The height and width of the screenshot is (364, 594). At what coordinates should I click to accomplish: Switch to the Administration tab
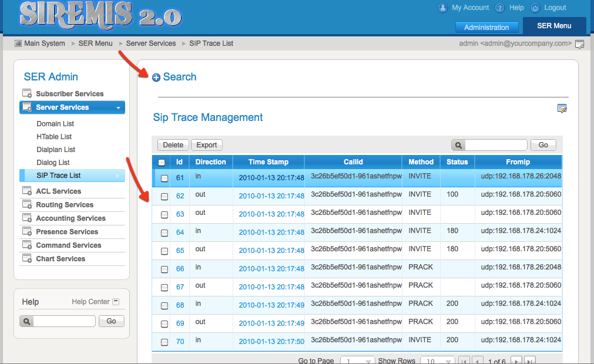coord(486,28)
